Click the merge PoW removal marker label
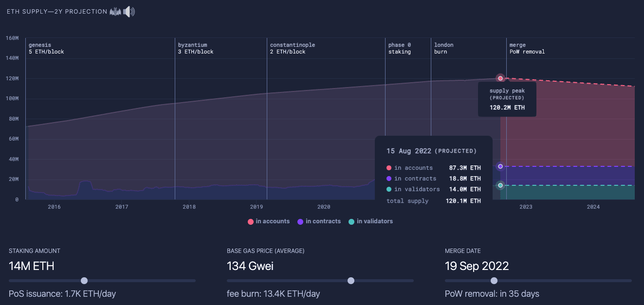The height and width of the screenshot is (305, 644). click(x=527, y=48)
